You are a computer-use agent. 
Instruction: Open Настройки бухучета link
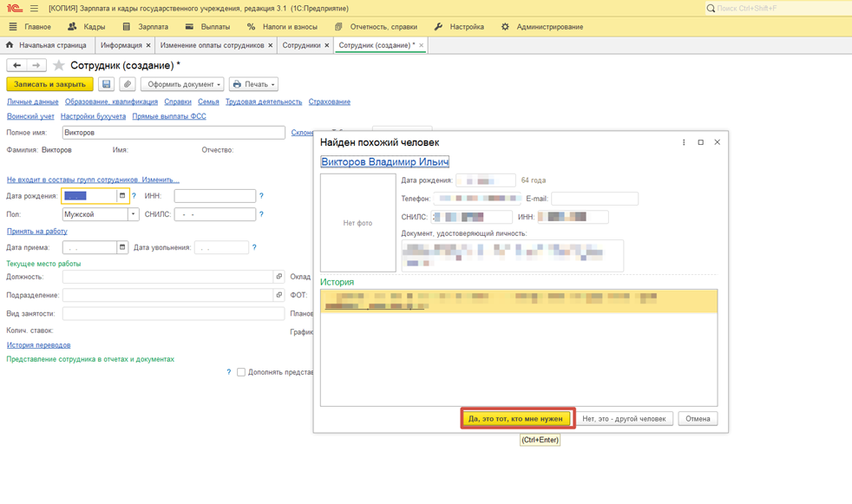click(x=93, y=116)
